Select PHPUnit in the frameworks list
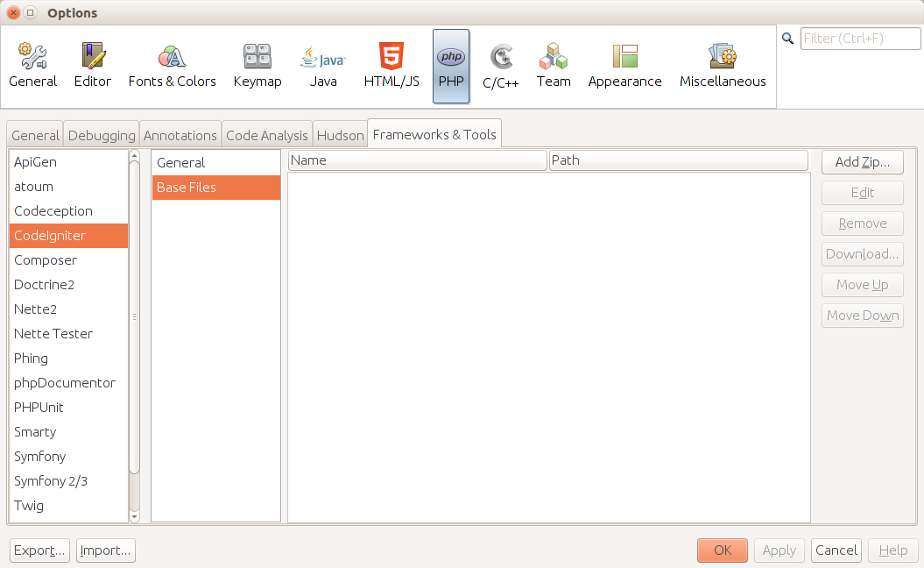The width and height of the screenshot is (924, 568). coord(68,408)
